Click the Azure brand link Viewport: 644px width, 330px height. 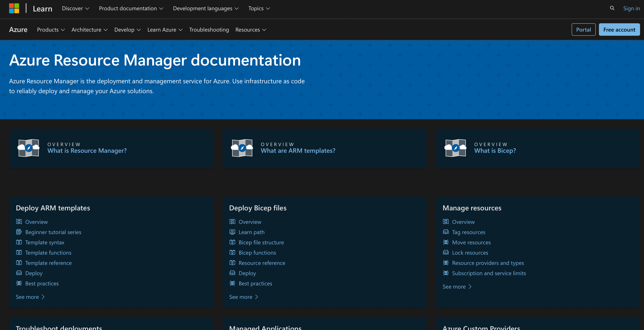coord(18,29)
